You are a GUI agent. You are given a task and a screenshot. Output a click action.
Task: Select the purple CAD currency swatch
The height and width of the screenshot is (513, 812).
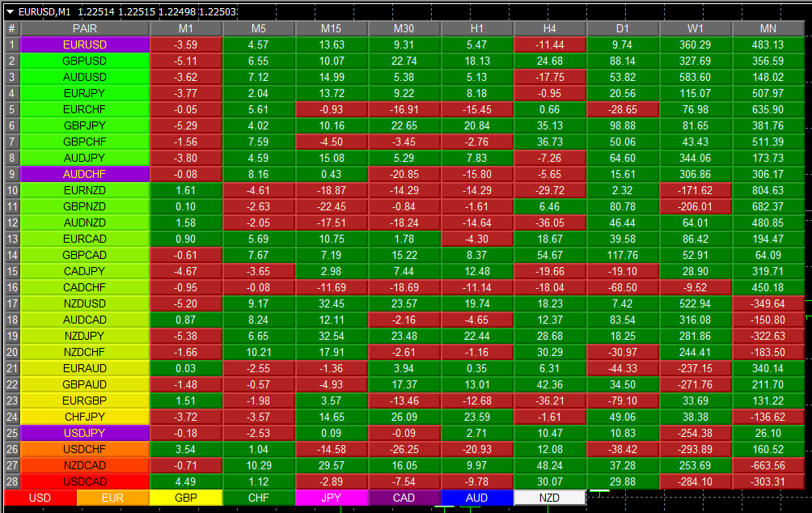point(404,498)
